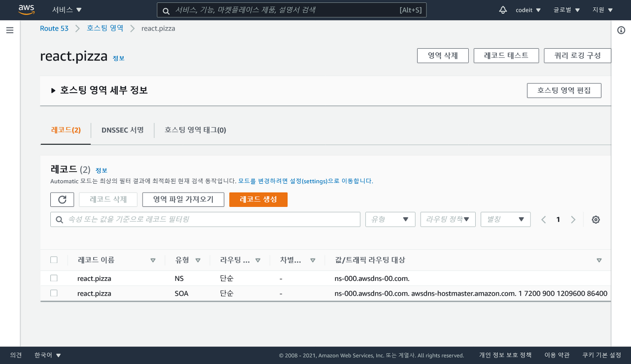Switch to the DNSSEC 서명 tab
Image resolution: width=631 pixels, height=364 pixels.
(122, 130)
